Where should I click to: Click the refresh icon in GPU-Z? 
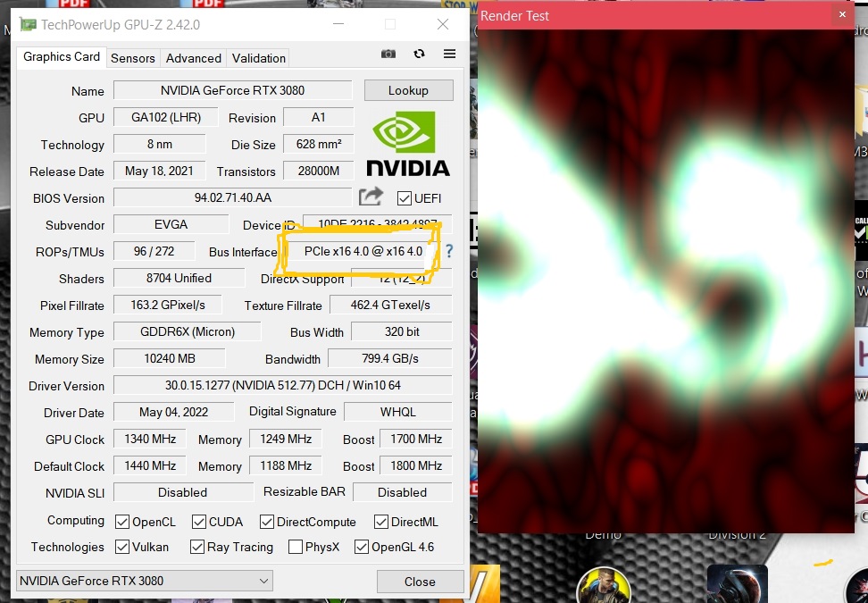click(419, 54)
